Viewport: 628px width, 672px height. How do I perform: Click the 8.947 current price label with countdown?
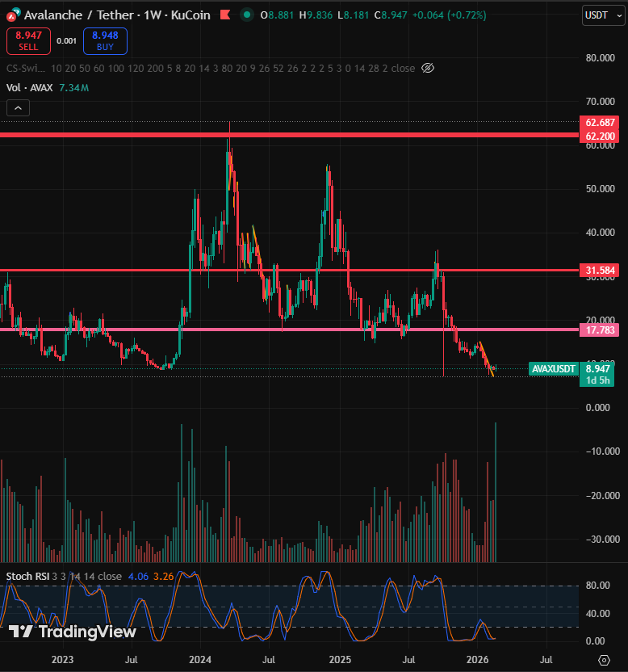click(597, 374)
